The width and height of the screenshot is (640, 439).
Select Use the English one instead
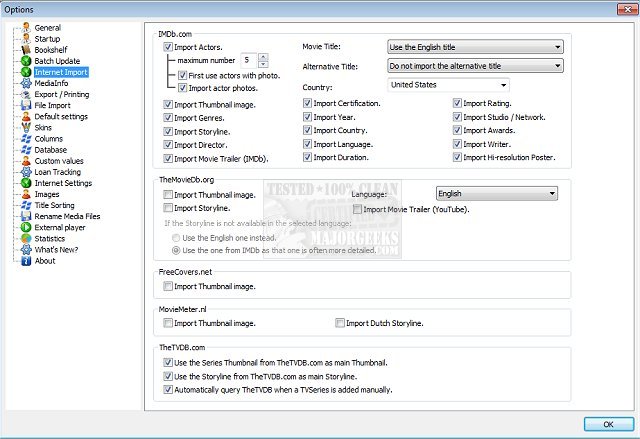click(x=176, y=238)
